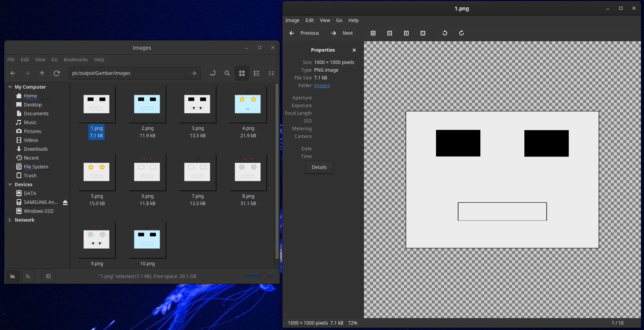Open Downloads in the sidebar
Image resolution: width=644 pixels, height=330 pixels.
[x=36, y=149]
